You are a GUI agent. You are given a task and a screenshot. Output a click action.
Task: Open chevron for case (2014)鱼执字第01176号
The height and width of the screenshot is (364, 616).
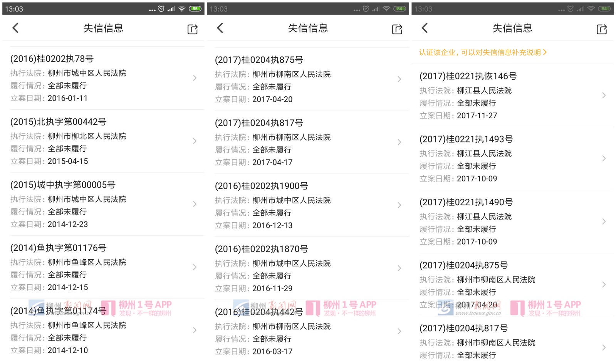click(x=195, y=267)
